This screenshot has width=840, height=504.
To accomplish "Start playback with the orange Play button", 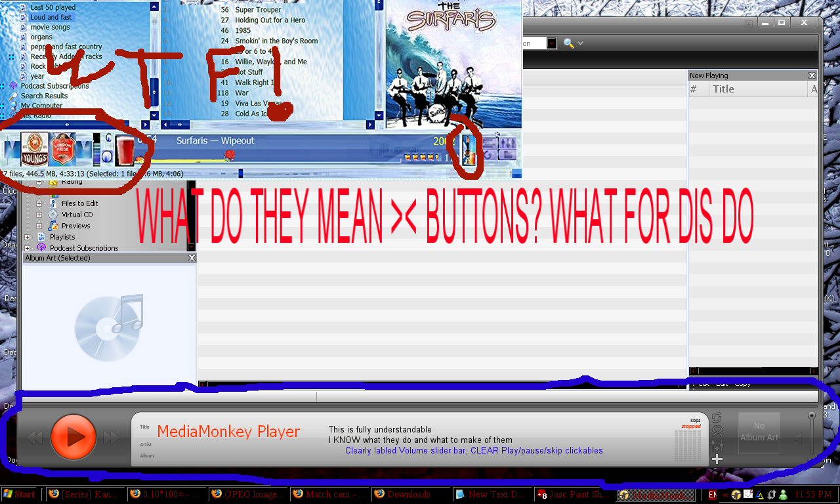I will click(73, 437).
